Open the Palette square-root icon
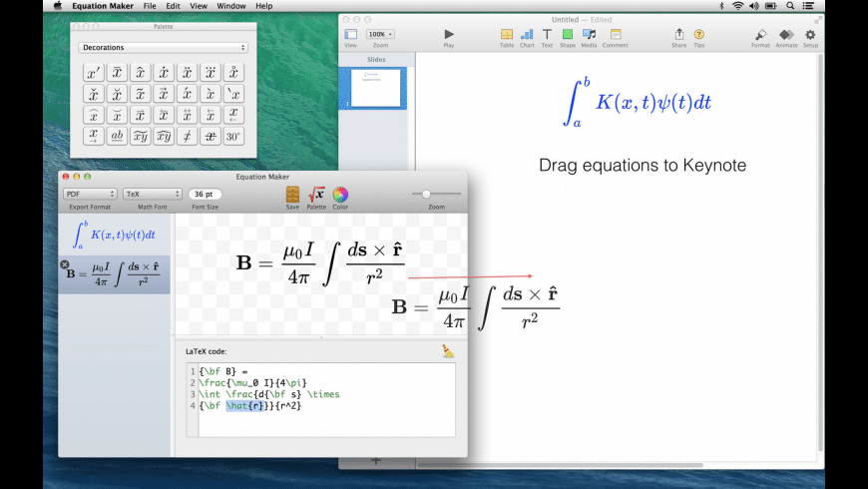Viewport: 868px width, 489px height. point(316,195)
